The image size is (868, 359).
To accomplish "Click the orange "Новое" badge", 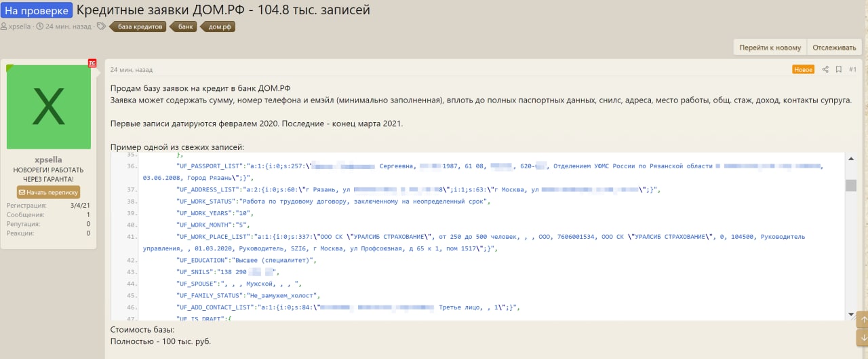I will [x=803, y=69].
